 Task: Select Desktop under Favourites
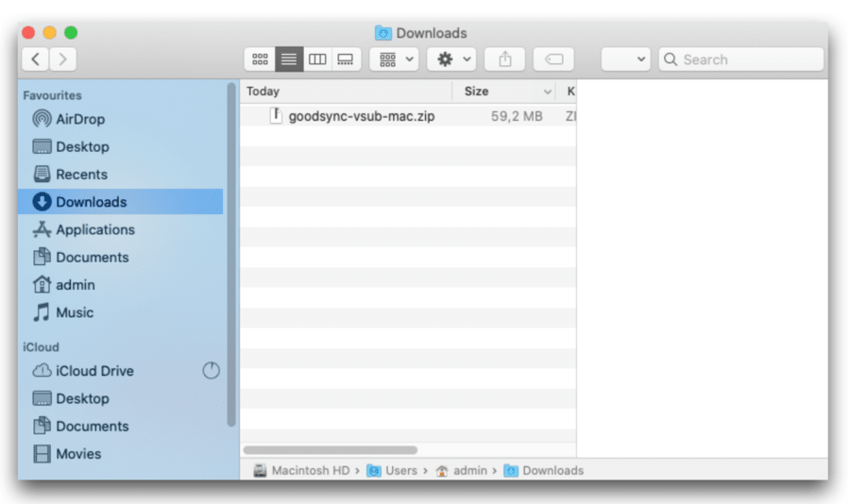coord(120,146)
